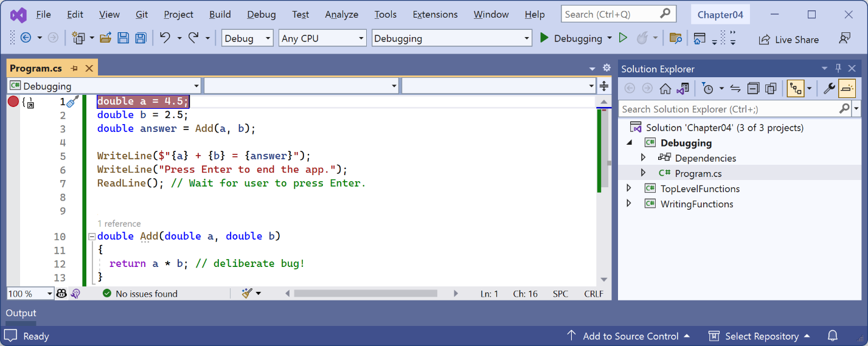The height and width of the screenshot is (346, 868).
Task: Click the Solution Explorer Home icon
Action: point(665,89)
